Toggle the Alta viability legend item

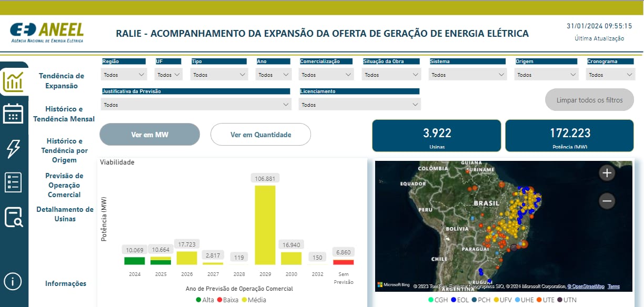205,300
